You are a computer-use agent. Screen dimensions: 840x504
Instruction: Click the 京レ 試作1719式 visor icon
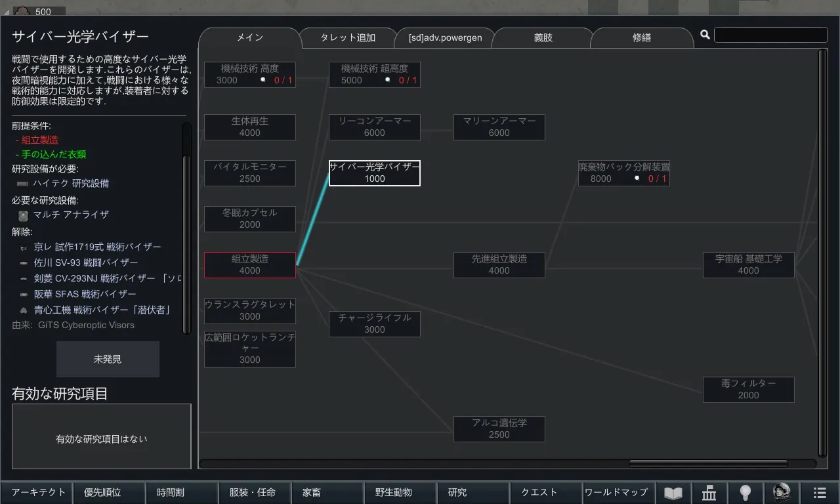[x=23, y=247]
